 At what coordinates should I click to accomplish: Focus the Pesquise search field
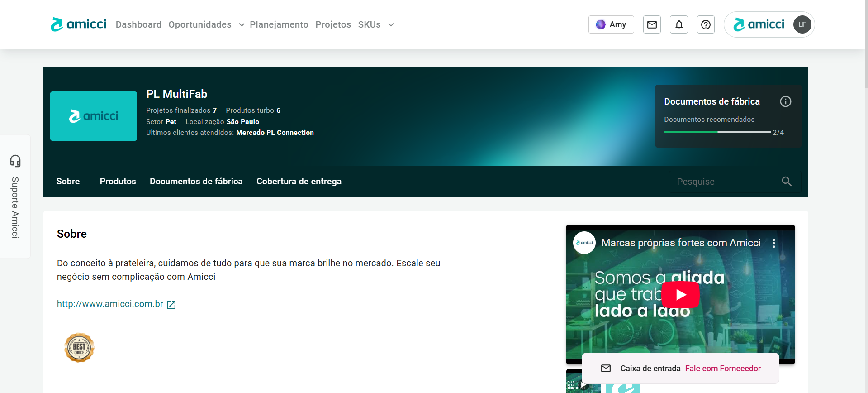(x=724, y=182)
